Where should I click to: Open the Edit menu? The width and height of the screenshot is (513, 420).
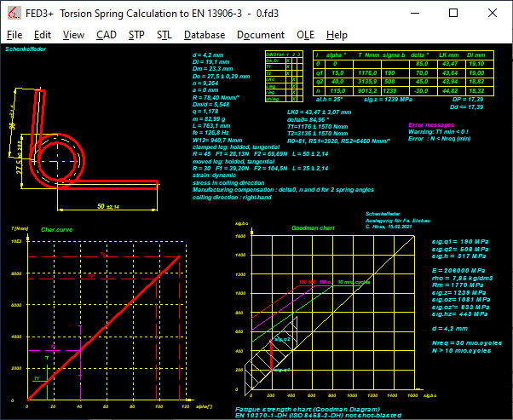[43, 35]
